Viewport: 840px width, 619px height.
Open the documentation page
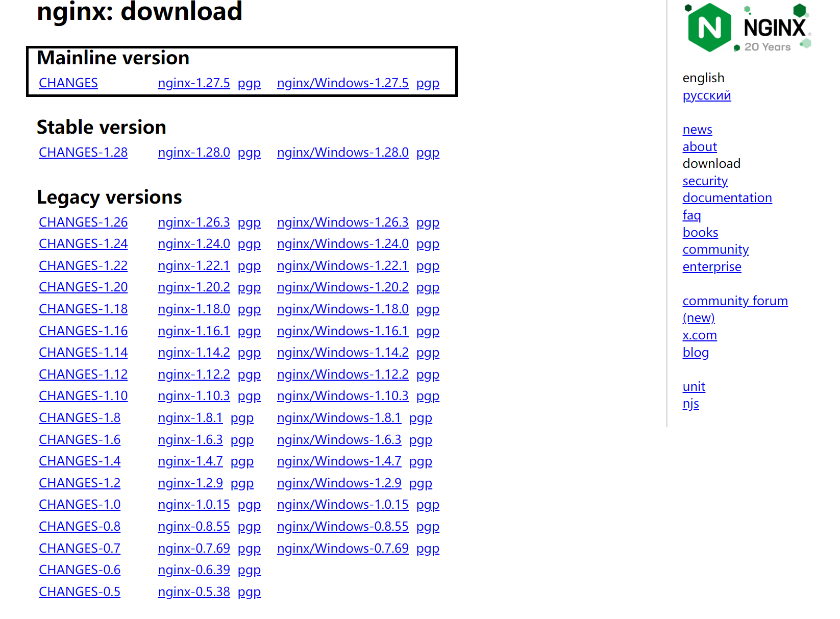(727, 198)
